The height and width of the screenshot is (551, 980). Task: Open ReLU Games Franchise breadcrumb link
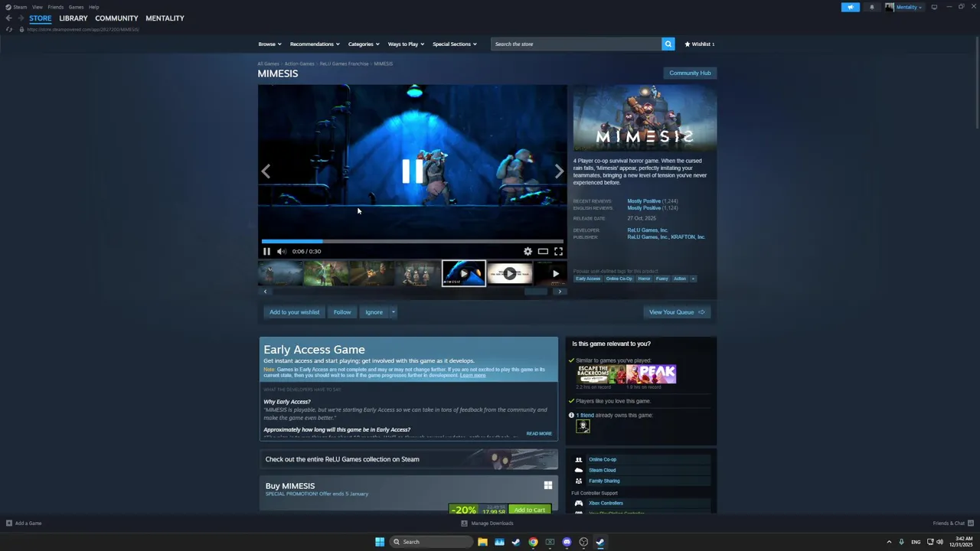coord(344,64)
